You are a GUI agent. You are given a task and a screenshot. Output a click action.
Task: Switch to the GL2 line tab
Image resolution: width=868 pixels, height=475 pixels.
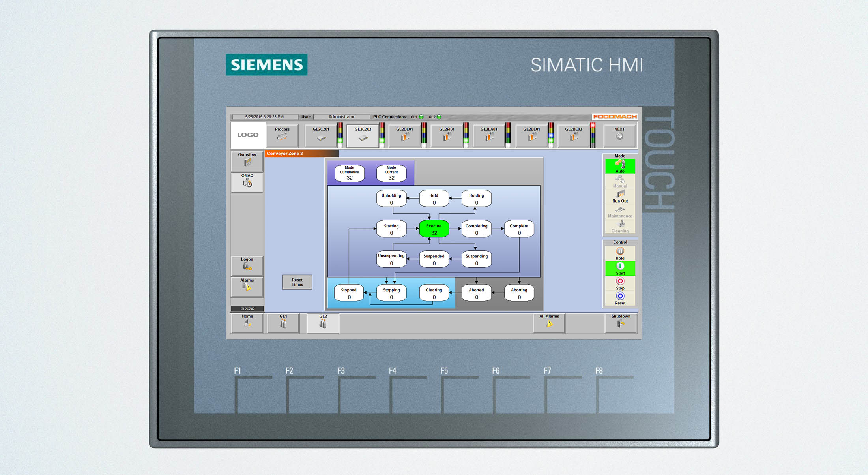(323, 323)
